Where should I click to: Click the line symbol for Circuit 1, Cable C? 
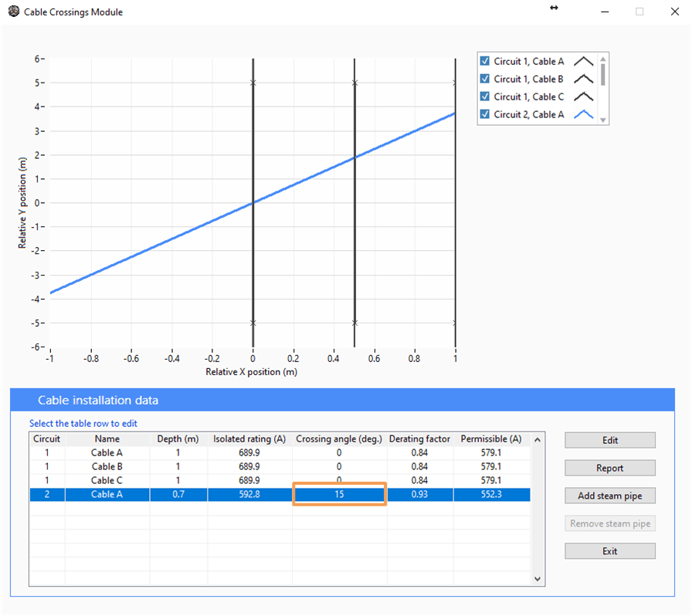click(583, 96)
